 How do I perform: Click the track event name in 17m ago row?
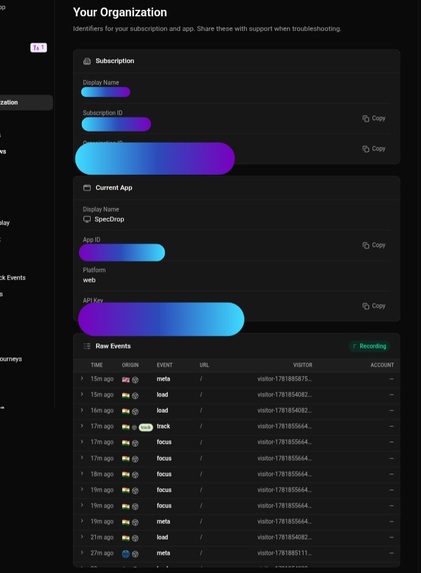pyautogui.click(x=163, y=426)
